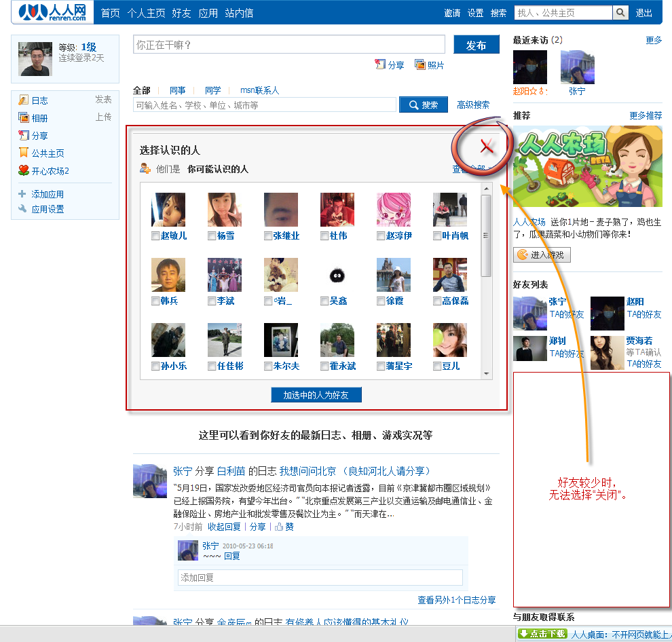Expand 查看另外1个日志分享 link

coord(456,600)
